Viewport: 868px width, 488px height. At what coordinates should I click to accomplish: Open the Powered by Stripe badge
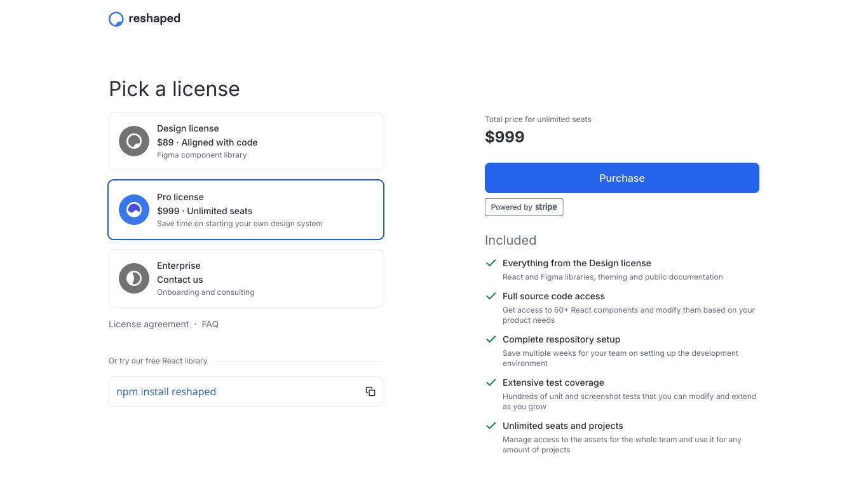[524, 207]
